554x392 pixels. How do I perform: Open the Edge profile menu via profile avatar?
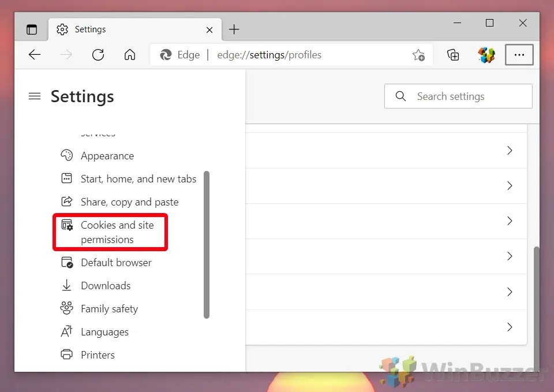pos(486,55)
